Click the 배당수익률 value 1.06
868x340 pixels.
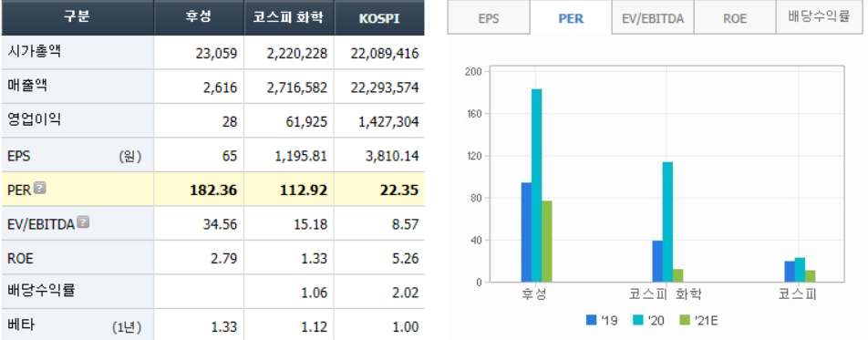click(x=315, y=293)
